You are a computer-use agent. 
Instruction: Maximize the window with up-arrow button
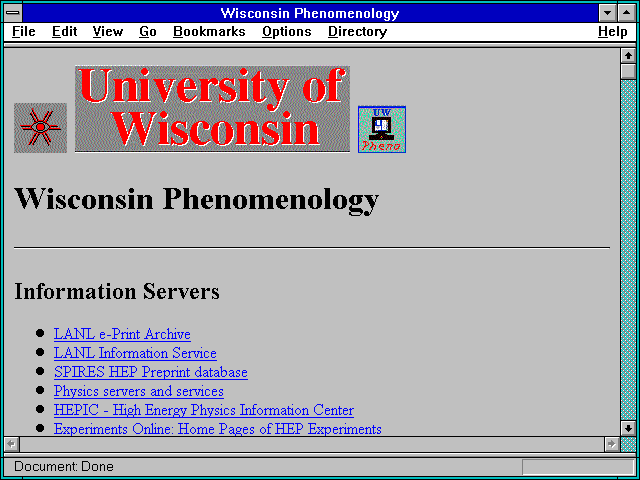pyautogui.click(x=627, y=13)
